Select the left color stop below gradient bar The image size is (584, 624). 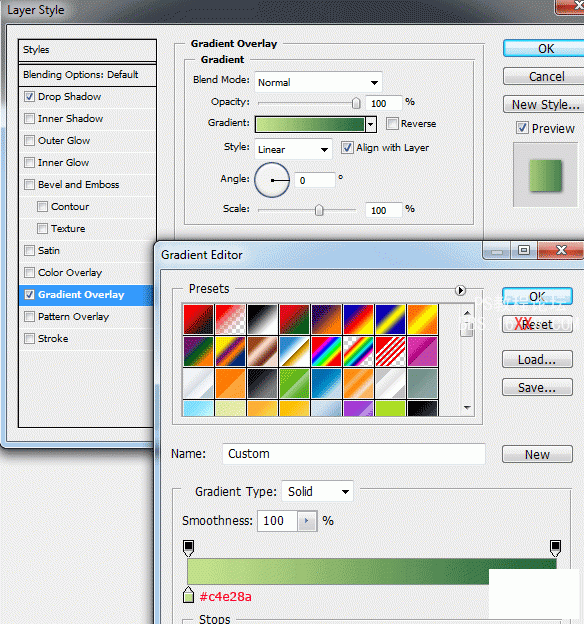pyautogui.click(x=188, y=595)
